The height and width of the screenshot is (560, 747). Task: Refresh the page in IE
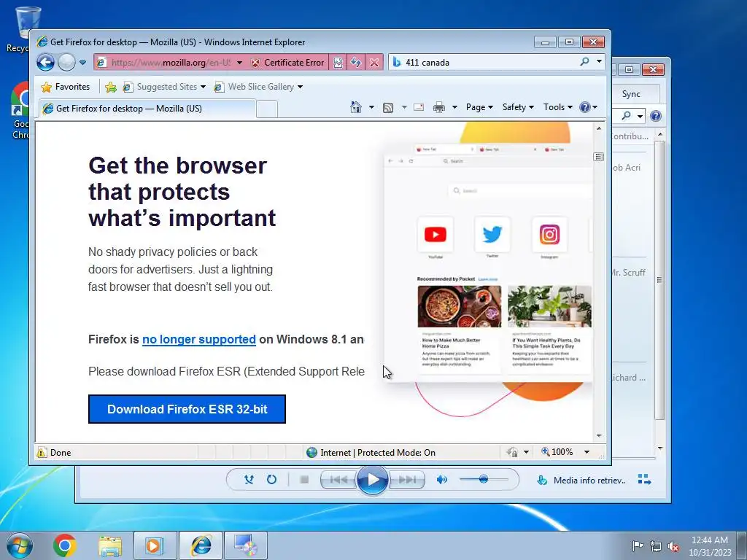356,63
